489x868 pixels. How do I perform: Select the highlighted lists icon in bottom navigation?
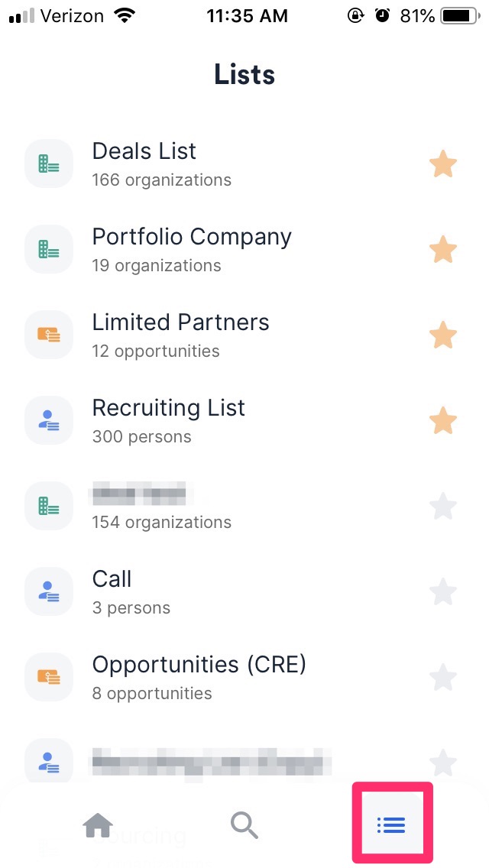click(391, 824)
